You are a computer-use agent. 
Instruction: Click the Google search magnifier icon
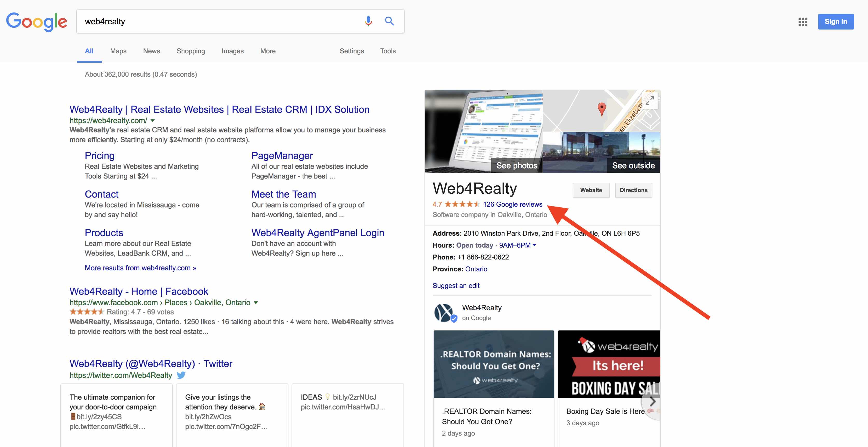pyautogui.click(x=389, y=20)
